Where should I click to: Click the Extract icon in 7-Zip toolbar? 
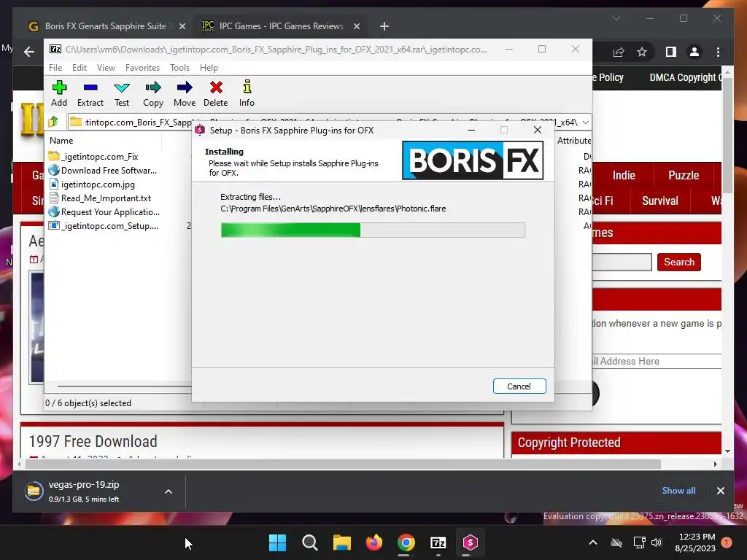point(90,93)
